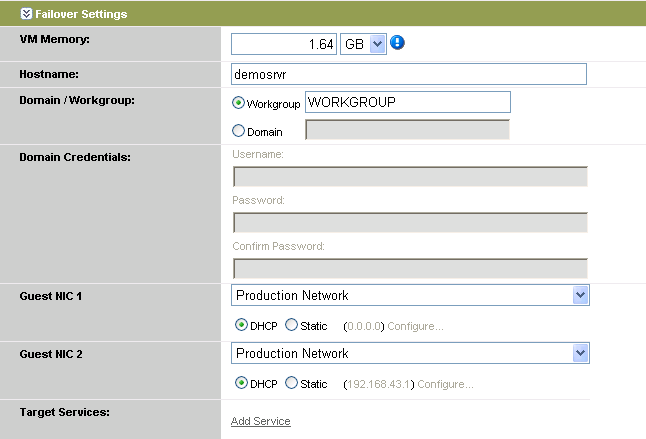Select Static for Guest NIC 1
The height and width of the screenshot is (439, 646).
click(x=291, y=325)
